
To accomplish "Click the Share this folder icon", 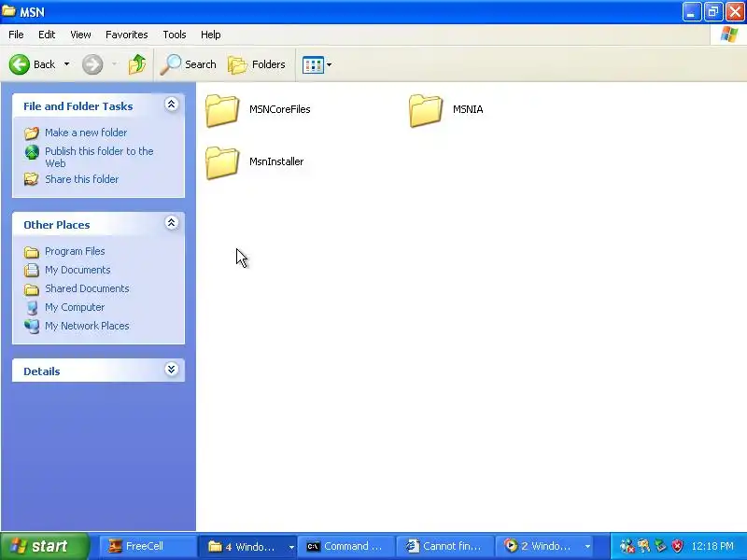I will coord(32,179).
